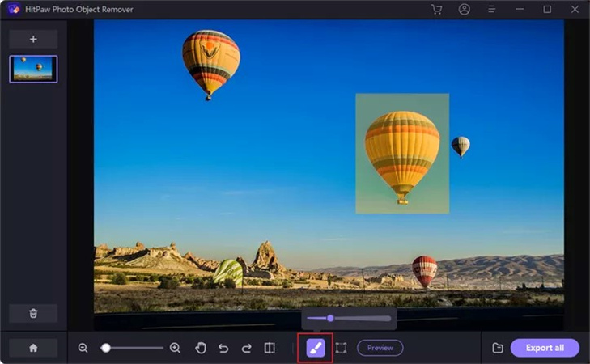
Task: Open the output folder
Action: point(498,348)
